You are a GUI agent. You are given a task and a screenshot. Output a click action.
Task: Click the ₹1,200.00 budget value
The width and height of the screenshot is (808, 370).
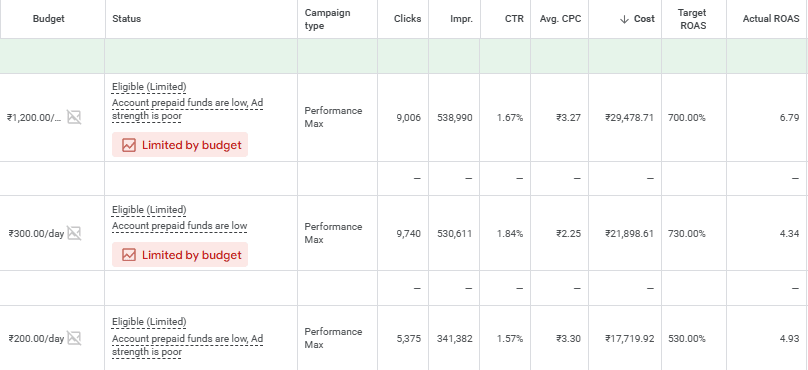coord(34,117)
